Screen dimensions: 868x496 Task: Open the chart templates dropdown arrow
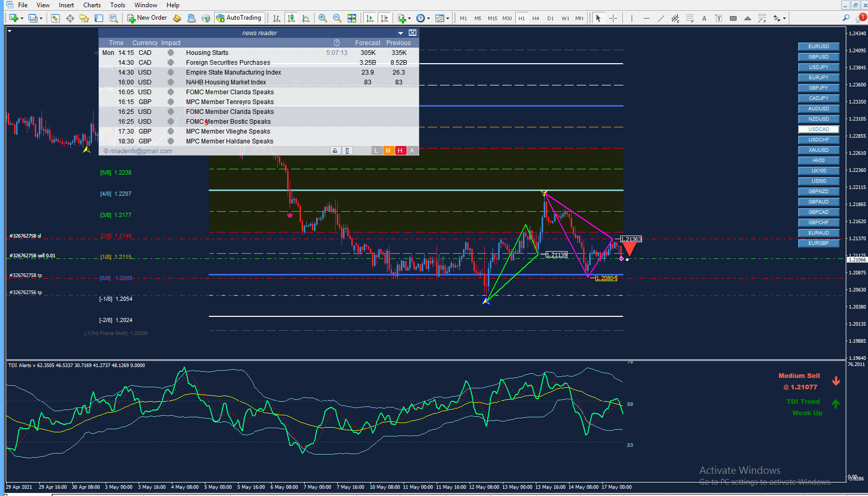pos(447,19)
